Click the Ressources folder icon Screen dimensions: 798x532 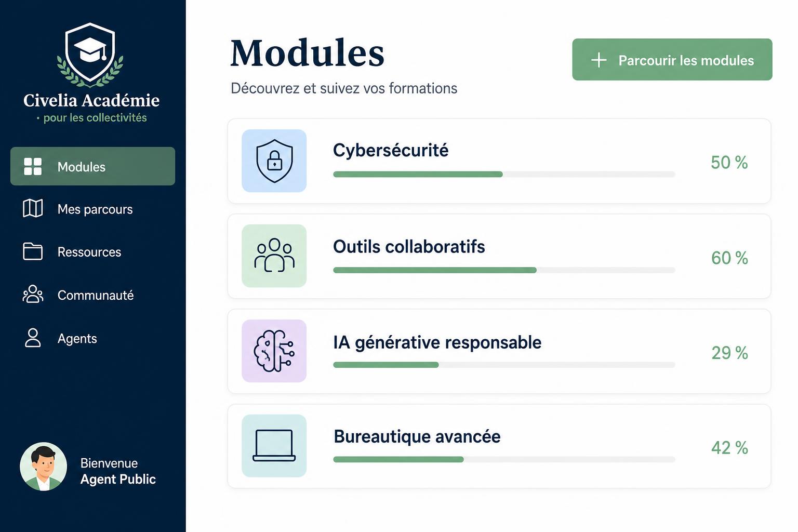(x=33, y=251)
